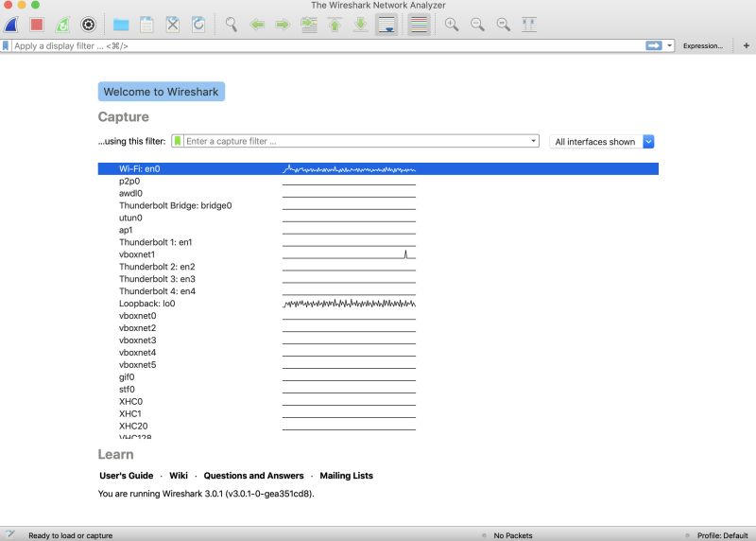The image size is (756, 541).
Task: Stop capture with red square icon
Action: [x=37, y=25]
